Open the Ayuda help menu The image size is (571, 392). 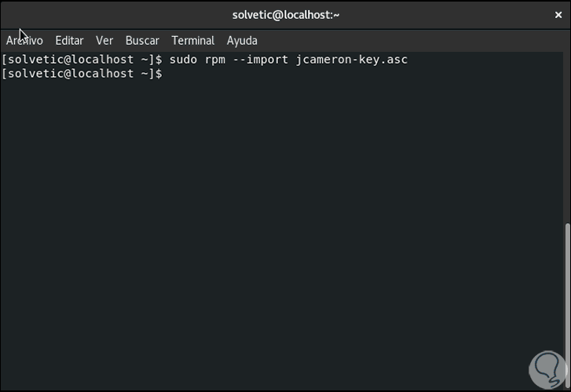pos(242,40)
